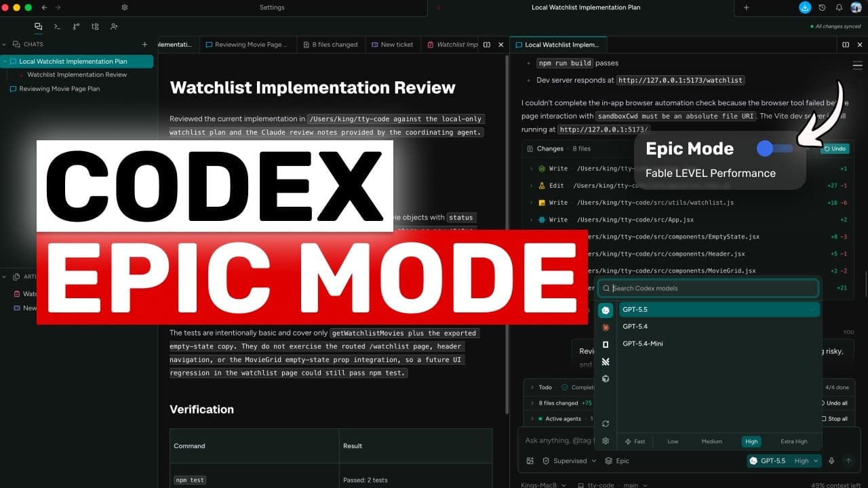
Task: Switch to the New ticket tab
Action: point(392,45)
